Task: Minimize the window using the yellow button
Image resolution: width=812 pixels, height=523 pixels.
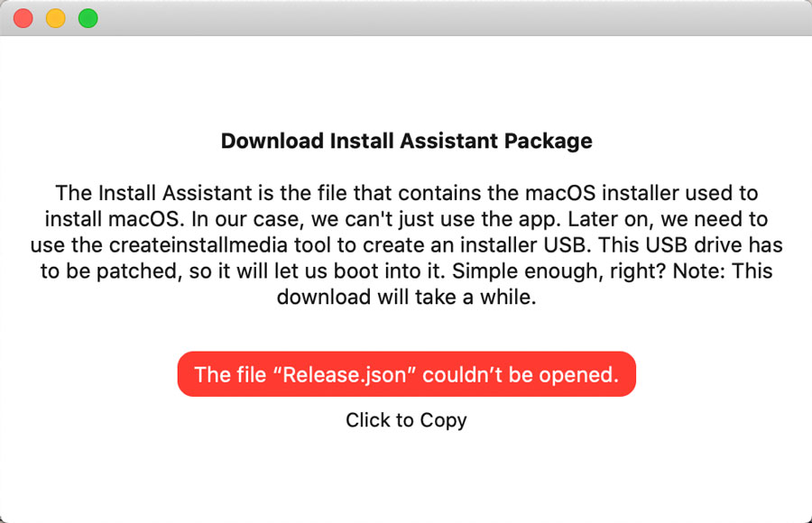Action: (55, 18)
